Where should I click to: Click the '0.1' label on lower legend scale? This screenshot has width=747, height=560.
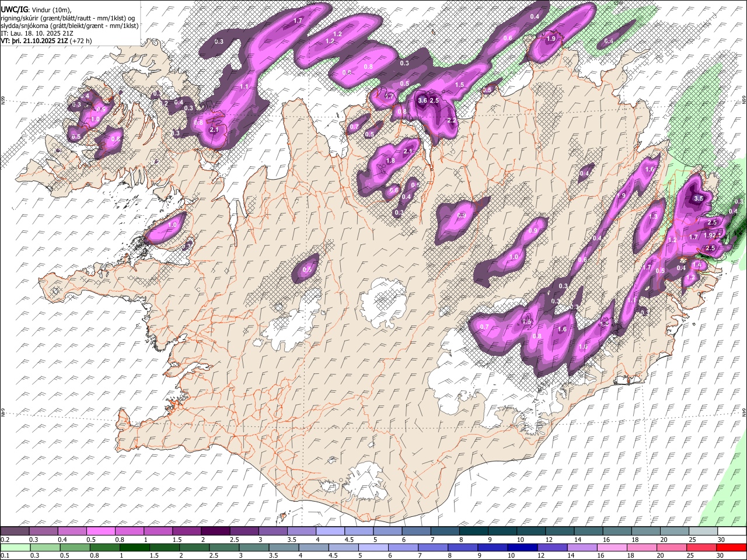(5, 555)
